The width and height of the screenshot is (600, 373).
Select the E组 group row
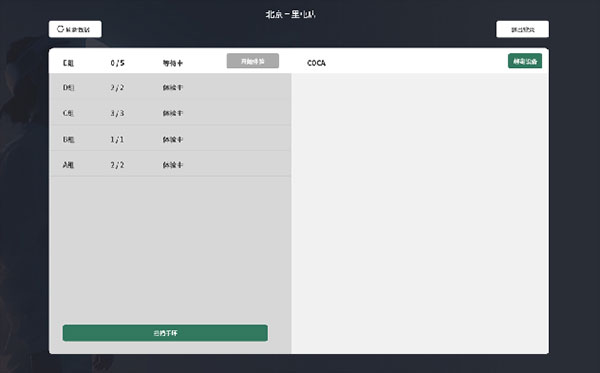coord(170,61)
